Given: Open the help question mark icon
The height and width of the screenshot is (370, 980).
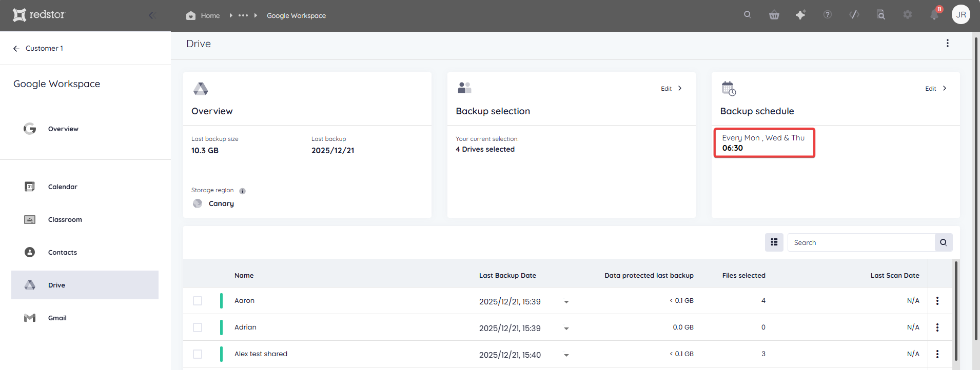Looking at the screenshot, I should pyautogui.click(x=828, y=15).
